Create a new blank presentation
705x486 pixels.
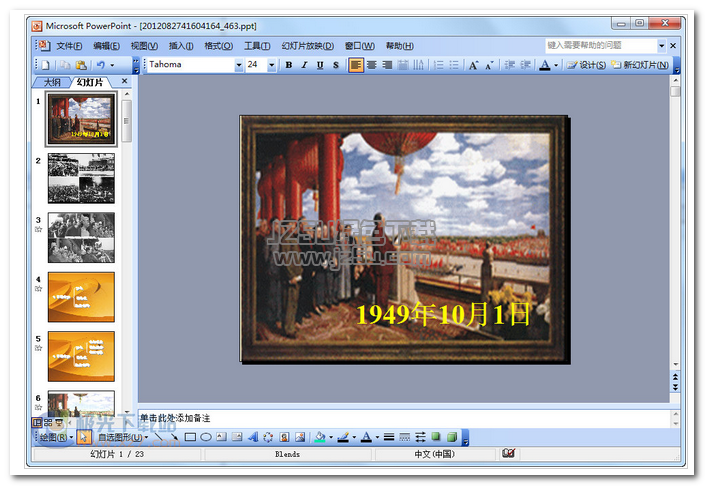tap(45, 65)
